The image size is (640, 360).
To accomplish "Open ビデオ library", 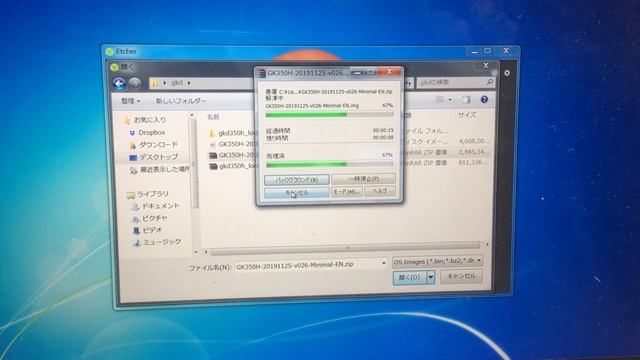I will click(147, 231).
